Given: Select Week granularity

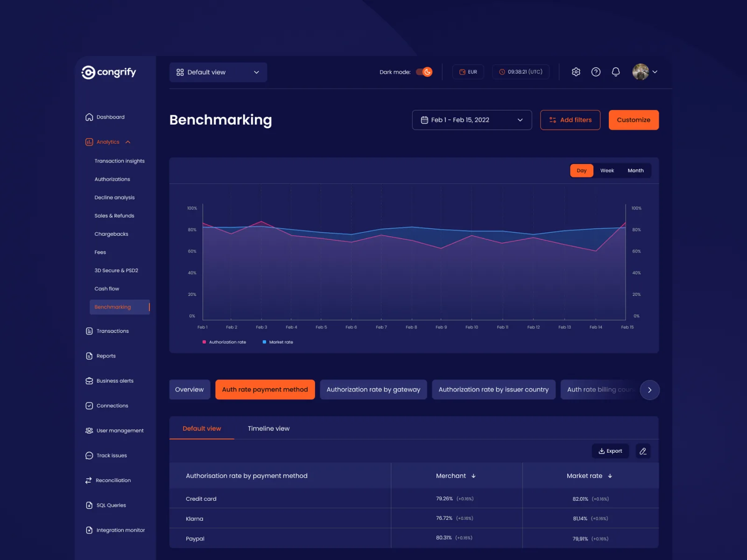Looking at the screenshot, I should click(607, 170).
